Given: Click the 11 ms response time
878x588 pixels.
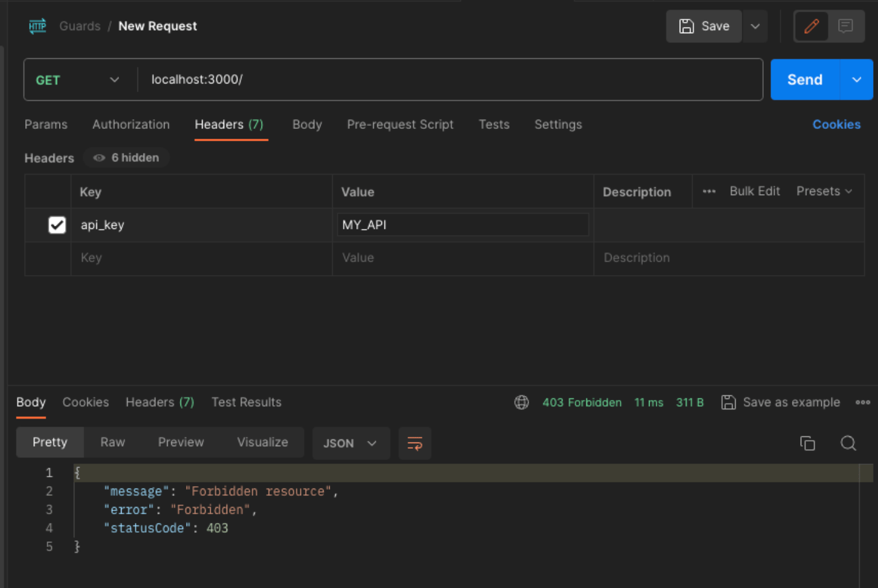Looking at the screenshot, I should coord(649,403).
